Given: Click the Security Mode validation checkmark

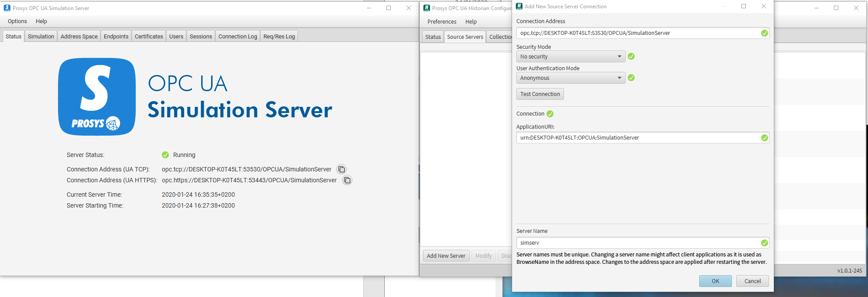Looking at the screenshot, I should pos(631,56).
